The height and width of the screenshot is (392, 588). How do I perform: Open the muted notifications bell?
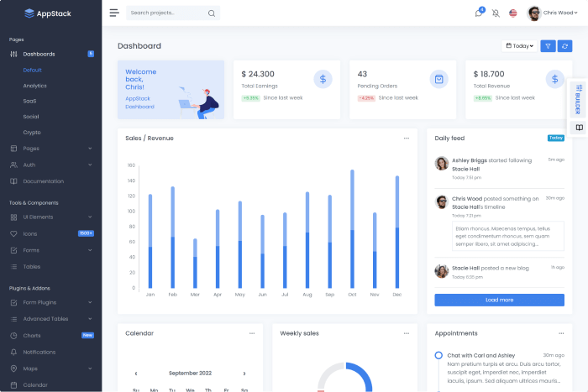496,13
